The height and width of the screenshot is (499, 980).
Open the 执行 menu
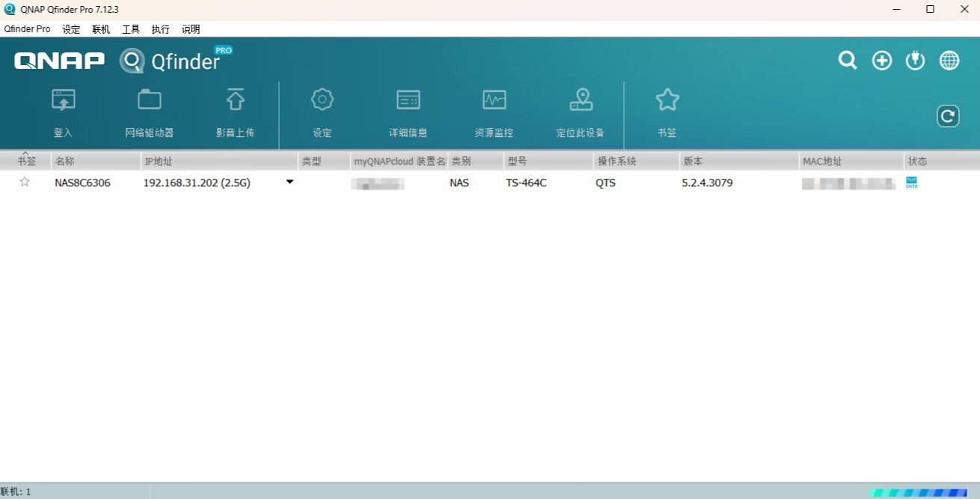tap(161, 29)
